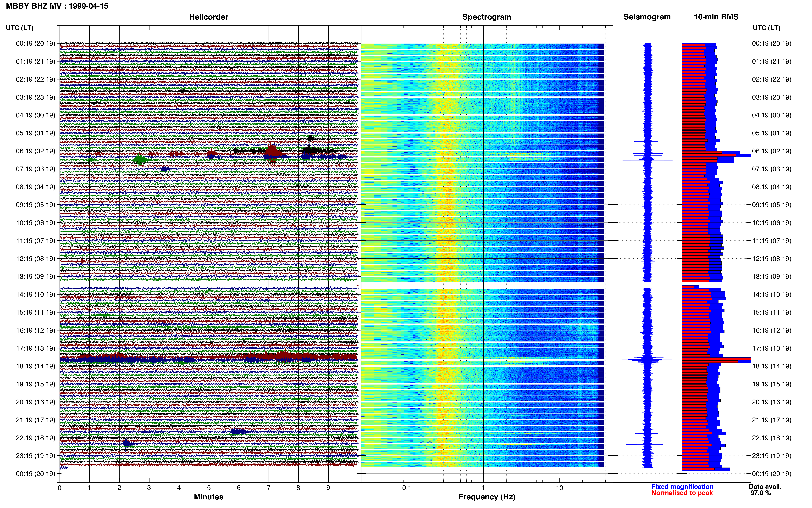
Task: Click the left '13:19 (09:19)' time label
Action: click(x=35, y=277)
